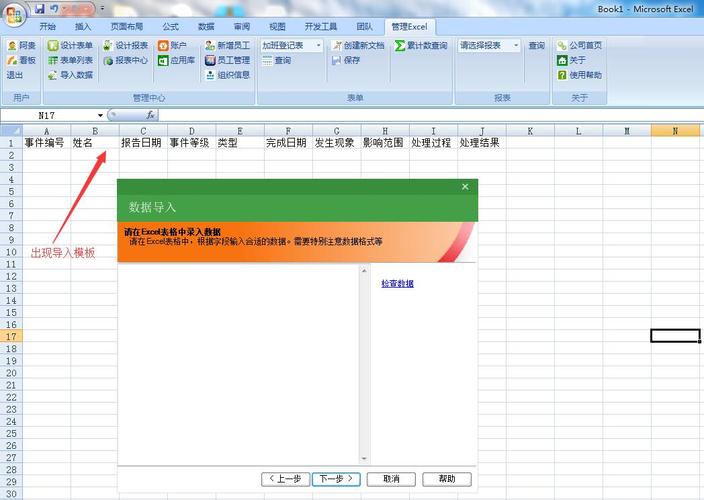Screen dimensions: 704x500
Task: Click cell 完成日期
Action: click(288, 143)
